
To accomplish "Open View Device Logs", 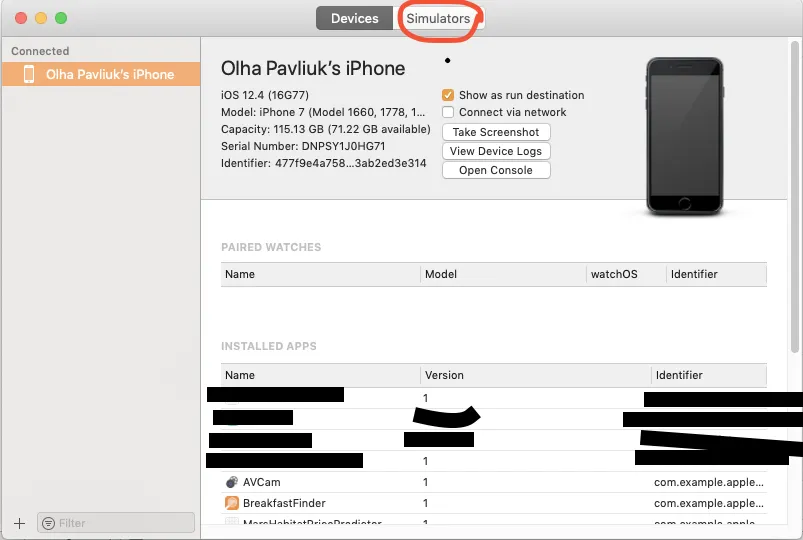I will point(496,151).
